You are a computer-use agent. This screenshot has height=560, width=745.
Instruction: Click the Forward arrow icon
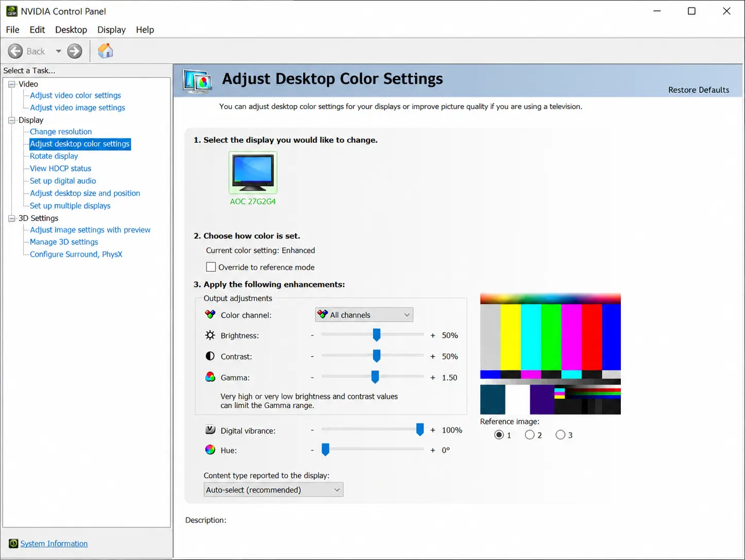[75, 51]
